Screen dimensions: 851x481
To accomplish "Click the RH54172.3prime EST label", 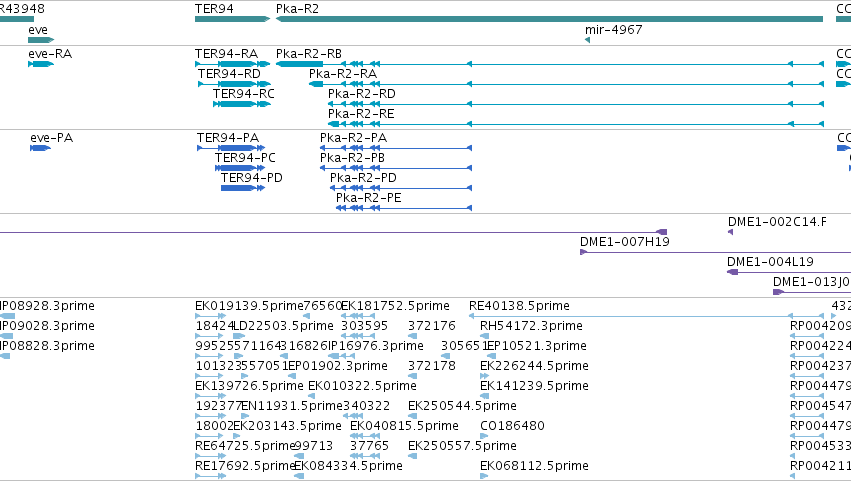I will (531, 326).
